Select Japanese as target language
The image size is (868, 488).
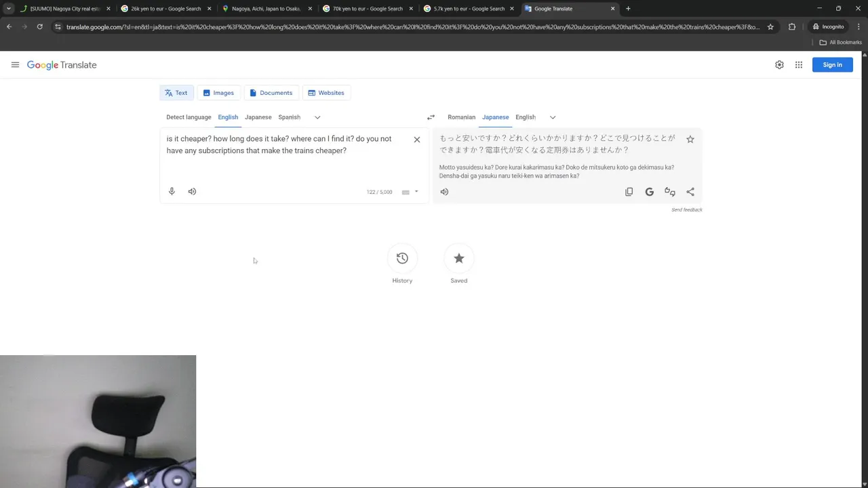point(495,117)
